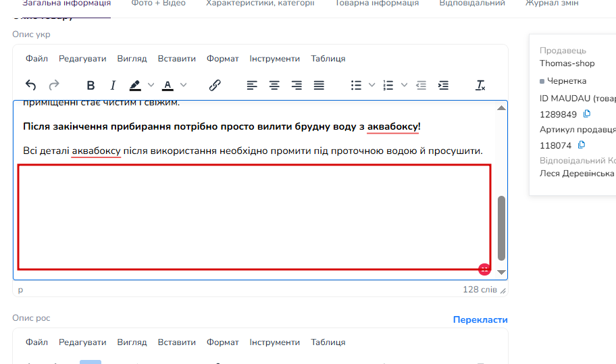Click the Перекласти link
The width and height of the screenshot is (616, 364).
[480, 319]
